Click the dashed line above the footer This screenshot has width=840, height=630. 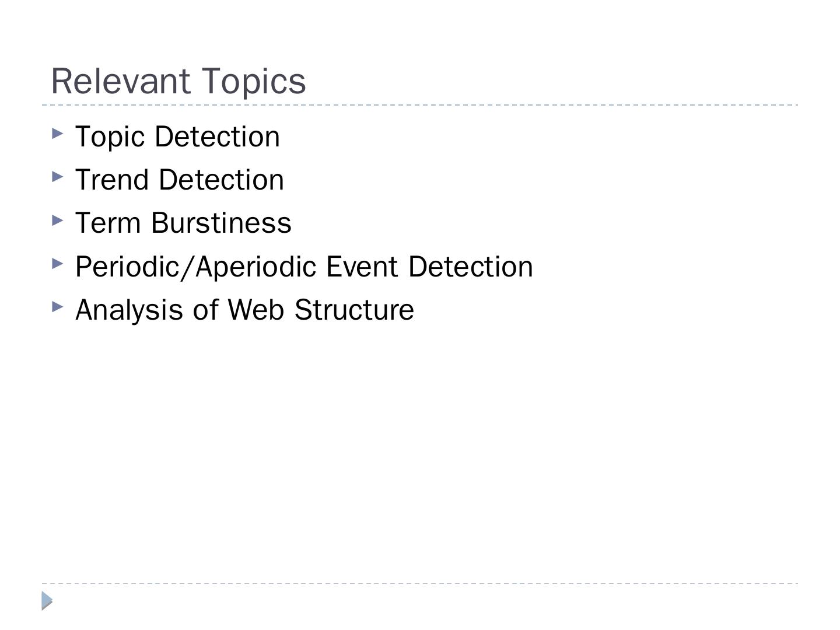[x=420, y=583]
